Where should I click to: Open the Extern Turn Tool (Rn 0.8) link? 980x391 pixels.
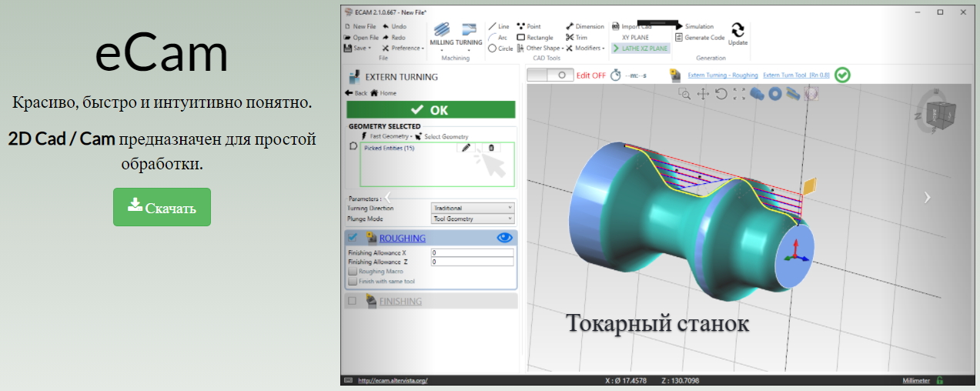[796, 75]
